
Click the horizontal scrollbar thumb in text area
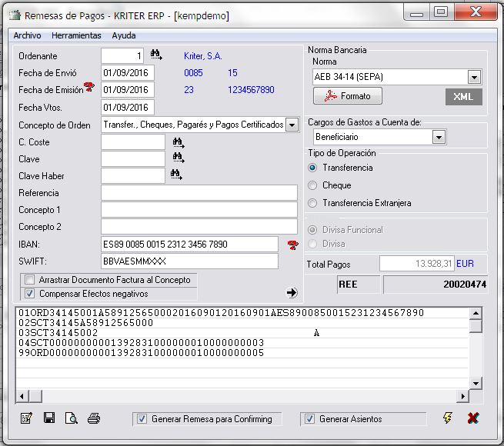coord(35,396)
